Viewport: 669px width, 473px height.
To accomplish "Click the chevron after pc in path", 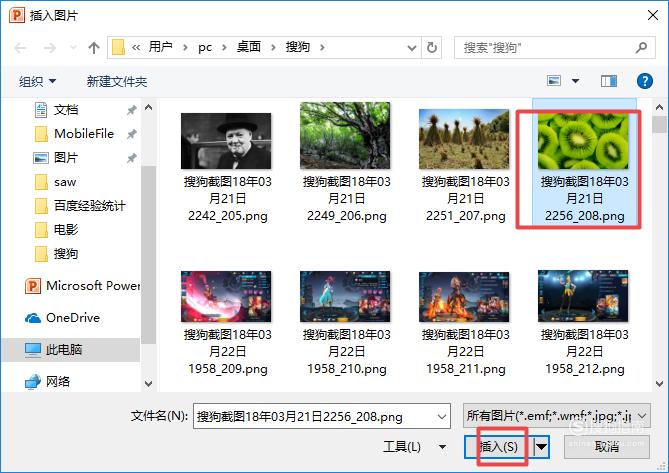I will click(224, 48).
